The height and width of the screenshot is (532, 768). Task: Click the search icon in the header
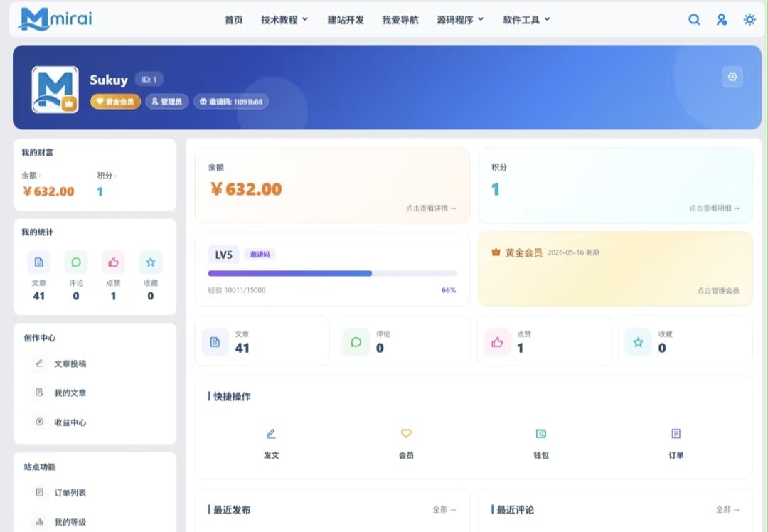click(x=694, y=20)
